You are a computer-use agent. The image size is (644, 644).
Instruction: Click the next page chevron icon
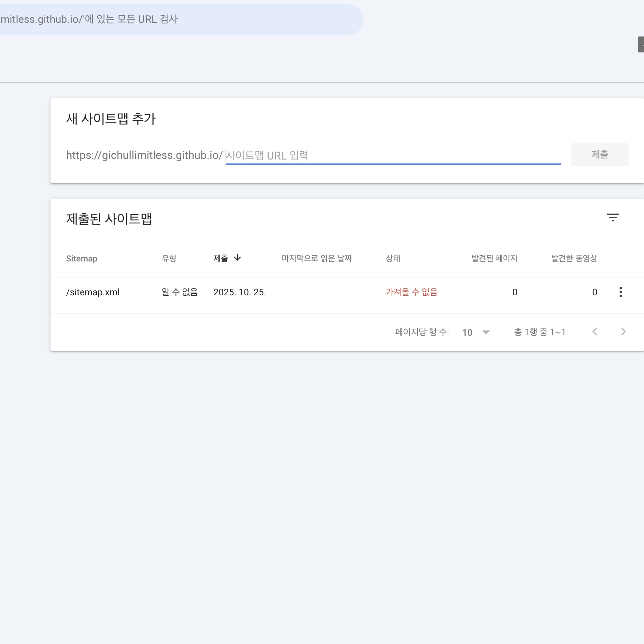pos(623,332)
